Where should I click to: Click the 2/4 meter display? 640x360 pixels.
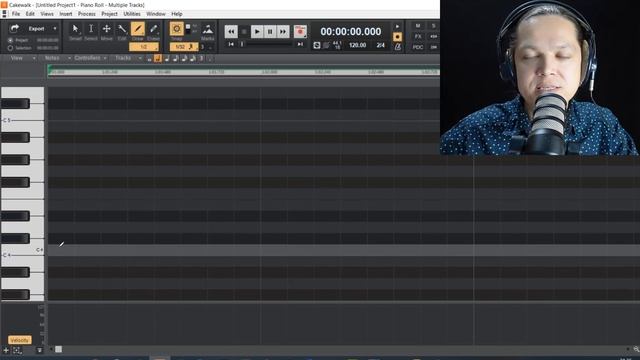pos(380,45)
